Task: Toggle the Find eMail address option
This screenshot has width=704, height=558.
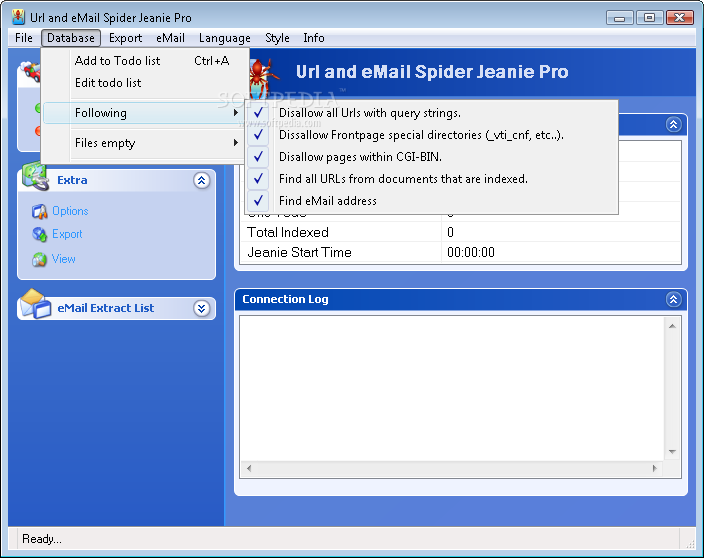Action: coord(431,201)
